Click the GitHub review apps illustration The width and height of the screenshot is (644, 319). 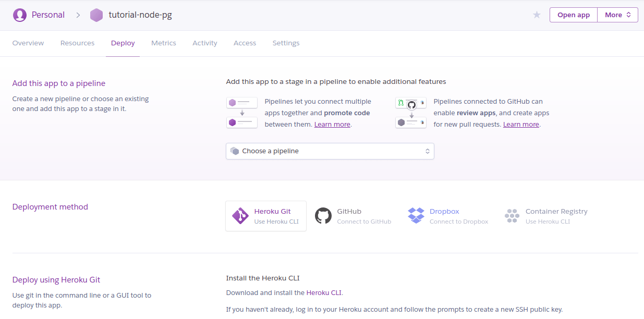(x=411, y=112)
